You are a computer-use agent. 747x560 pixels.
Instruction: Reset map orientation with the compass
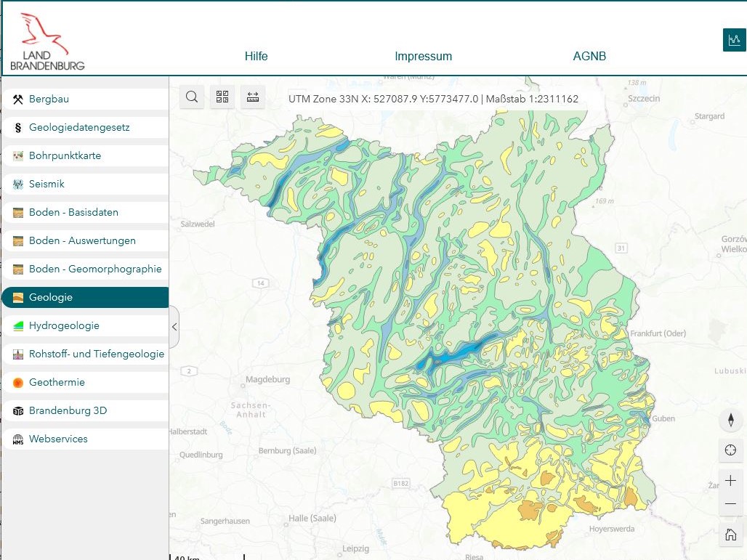730,420
